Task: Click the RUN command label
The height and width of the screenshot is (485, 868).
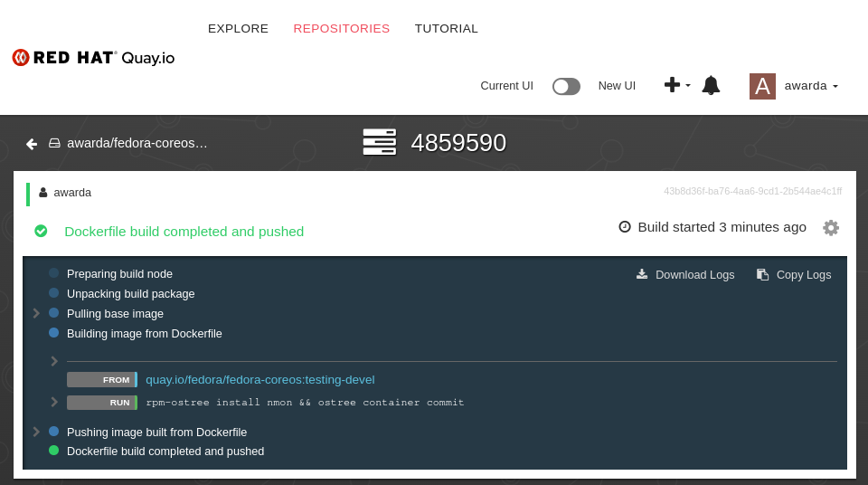Action: click(102, 403)
